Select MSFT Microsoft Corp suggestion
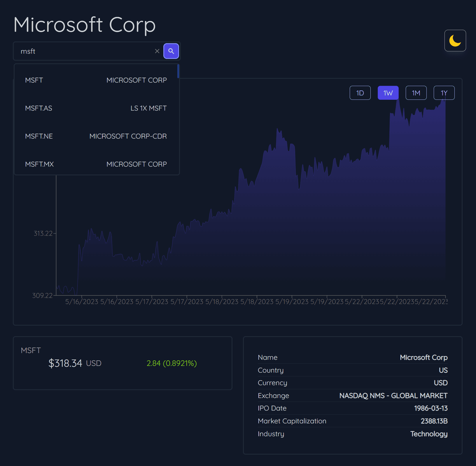The image size is (476, 466). click(96, 80)
